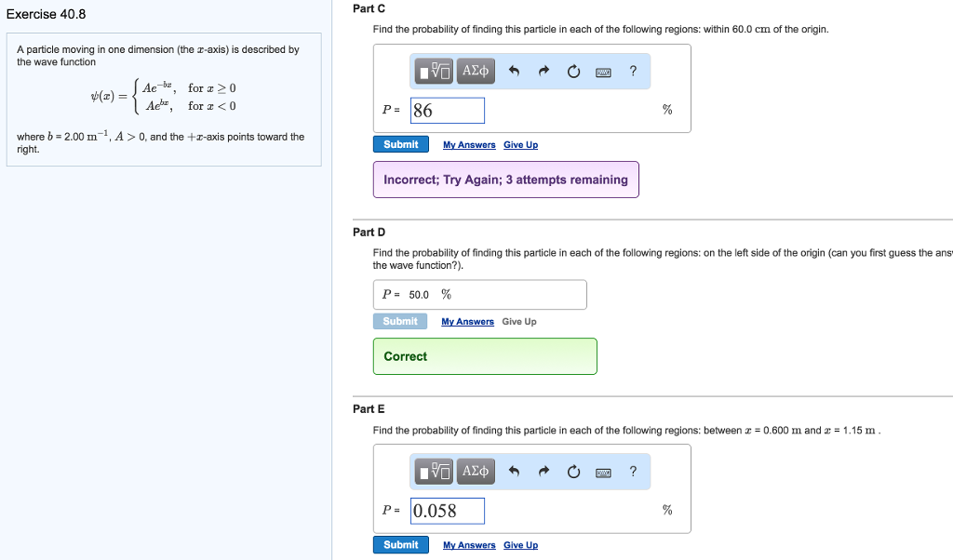Click Give Up link under Part E
953x560 pixels.
pyautogui.click(x=520, y=545)
